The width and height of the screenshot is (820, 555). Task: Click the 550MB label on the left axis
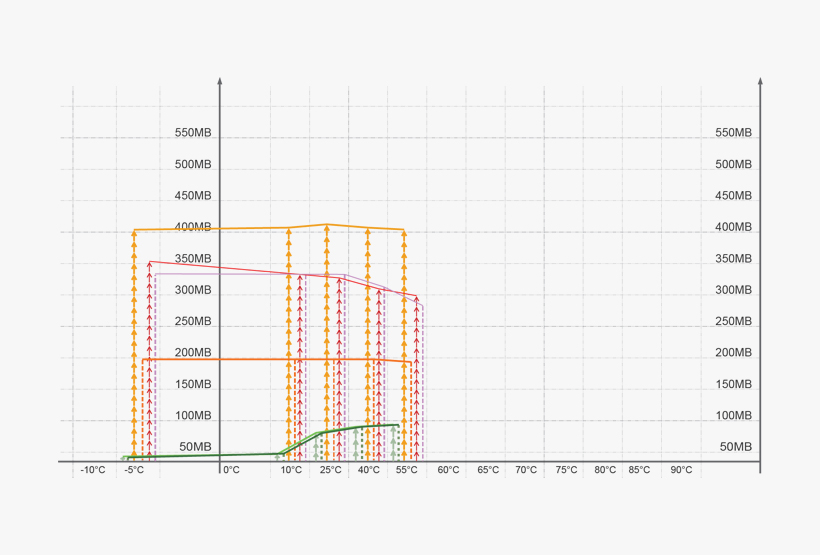click(193, 133)
